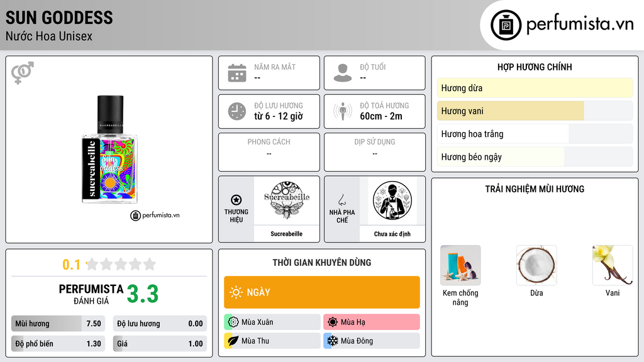Click the perfumista.vn watermark under the bottle

155,215
